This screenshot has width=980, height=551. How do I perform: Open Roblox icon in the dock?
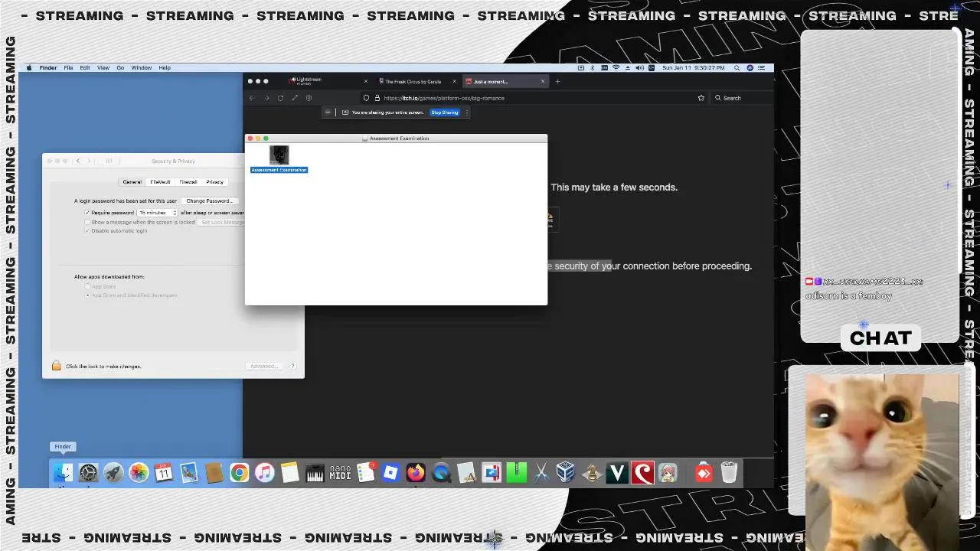click(390, 473)
